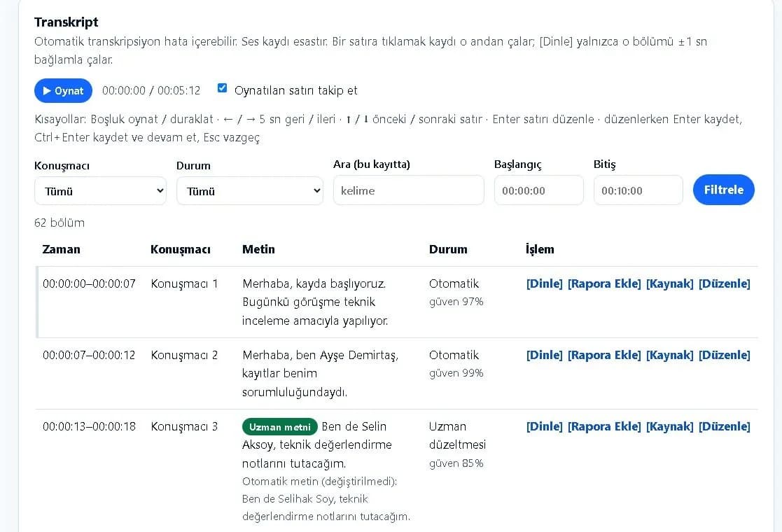Click the 'Uzman metni' green badge
This screenshot has width=782, height=532.
point(280,427)
